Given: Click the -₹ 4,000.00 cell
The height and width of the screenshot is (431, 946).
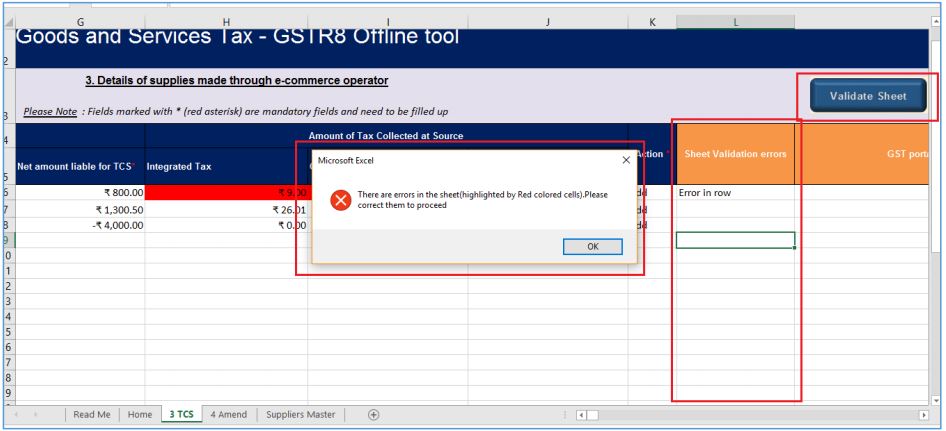Looking at the screenshot, I should [80, 225].
